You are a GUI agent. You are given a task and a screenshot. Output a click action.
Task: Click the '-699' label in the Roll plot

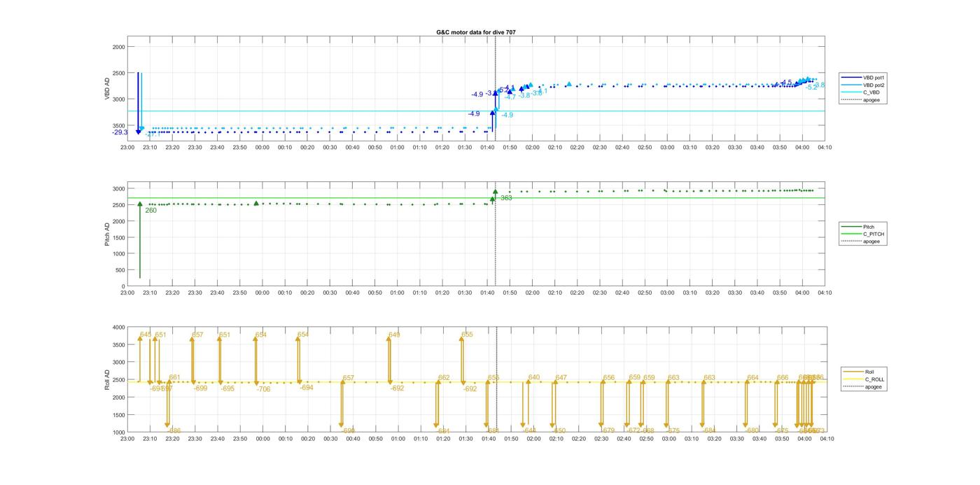(200, 388)
